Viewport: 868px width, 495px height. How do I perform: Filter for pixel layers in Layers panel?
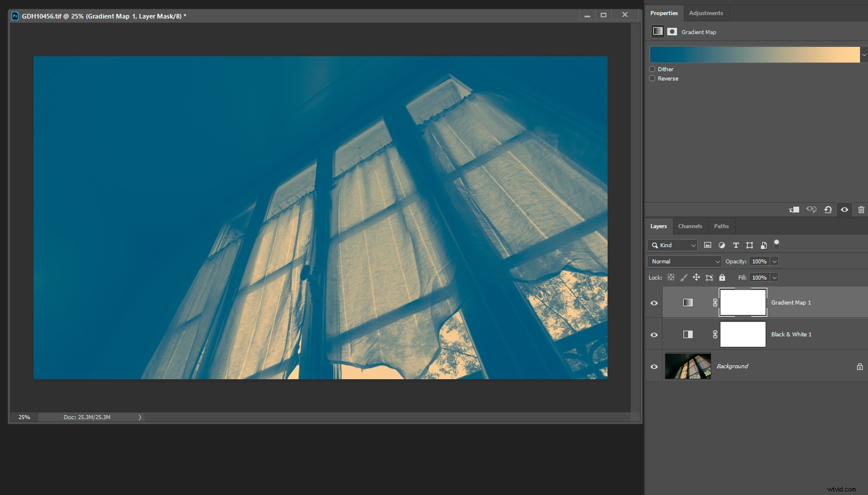click(x=707, y=245)
